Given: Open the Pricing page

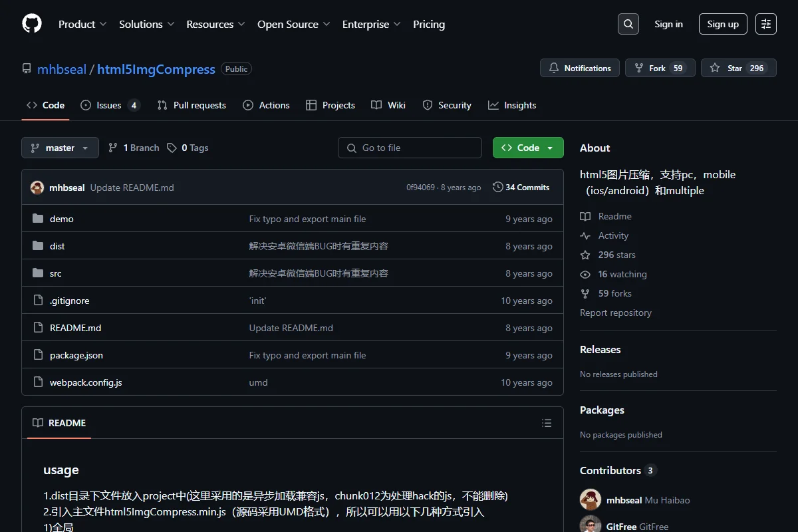Looking at the screenshot, I should [x=429, y=24].
